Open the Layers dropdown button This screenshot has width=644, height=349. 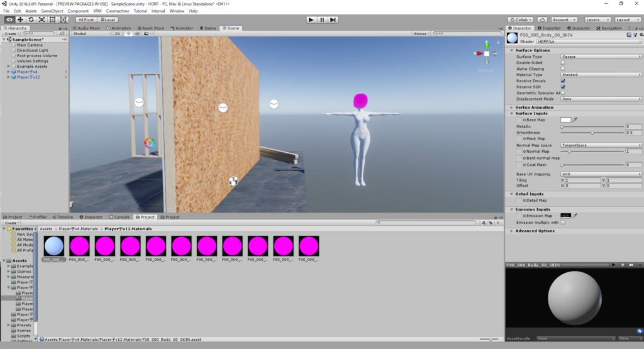[597, 19]
